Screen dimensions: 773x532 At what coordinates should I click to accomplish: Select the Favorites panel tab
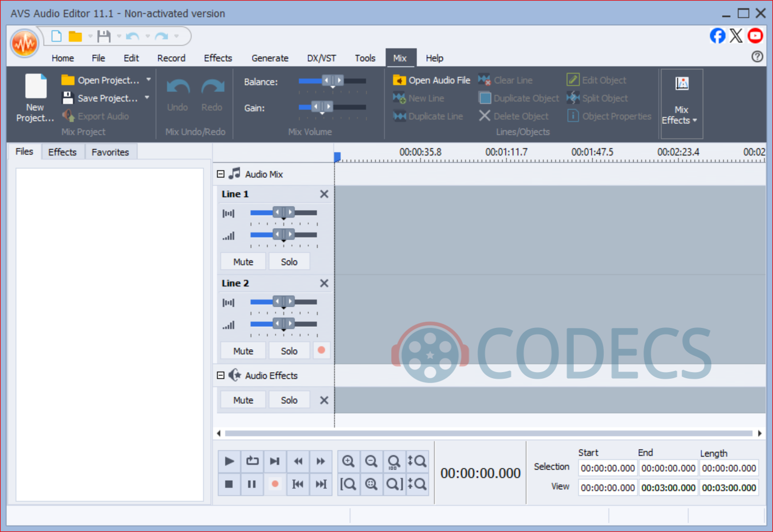110,152
